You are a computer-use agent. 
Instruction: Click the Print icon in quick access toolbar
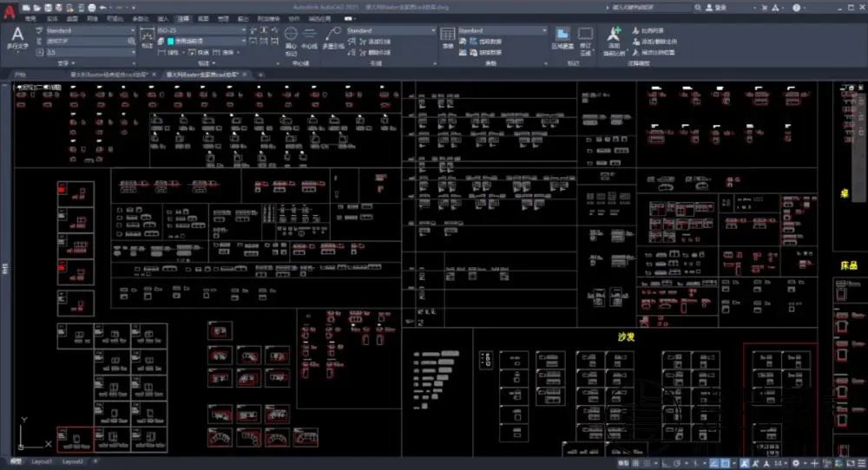[89, 7]
